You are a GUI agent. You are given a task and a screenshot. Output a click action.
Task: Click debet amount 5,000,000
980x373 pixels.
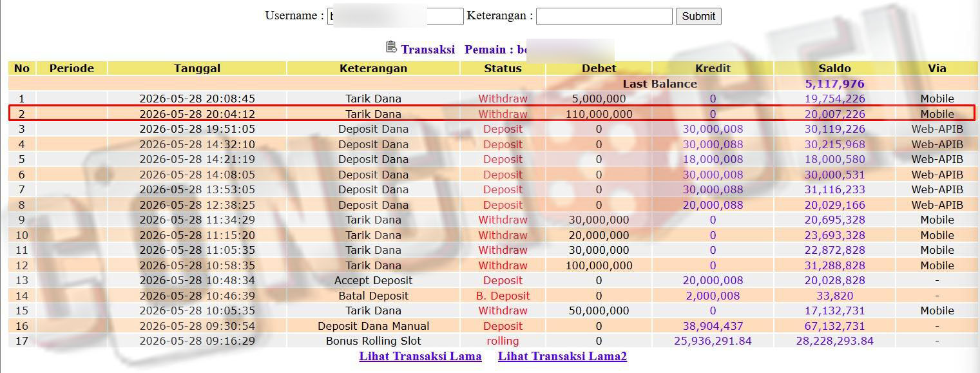tap(599, 99)
